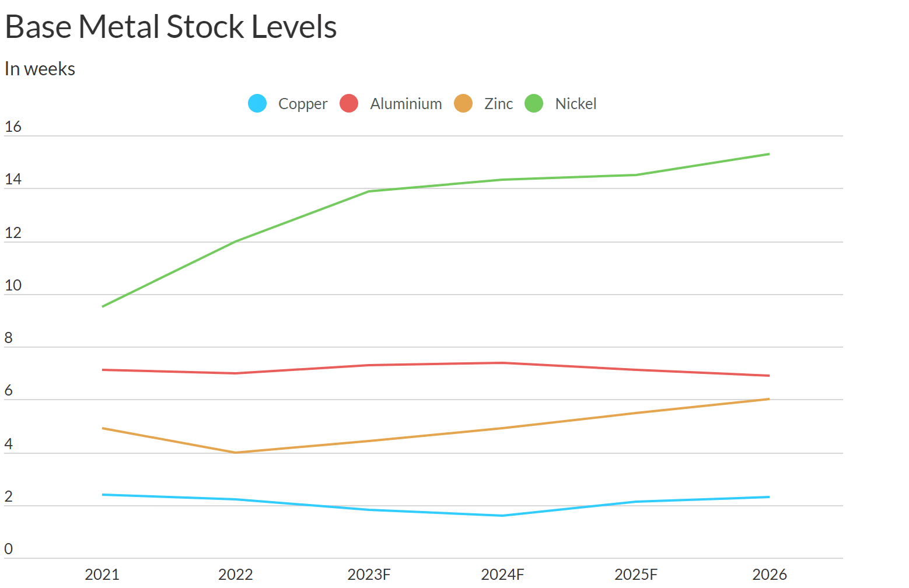Click the blue Copper legend circle
Screen dimensions: 909x588
coord(257,104)
